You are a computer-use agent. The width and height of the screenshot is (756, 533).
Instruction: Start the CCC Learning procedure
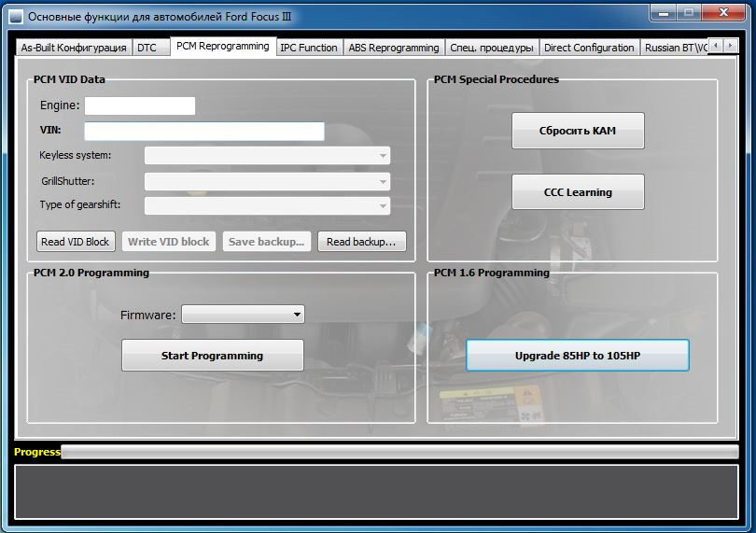[578, 192]
